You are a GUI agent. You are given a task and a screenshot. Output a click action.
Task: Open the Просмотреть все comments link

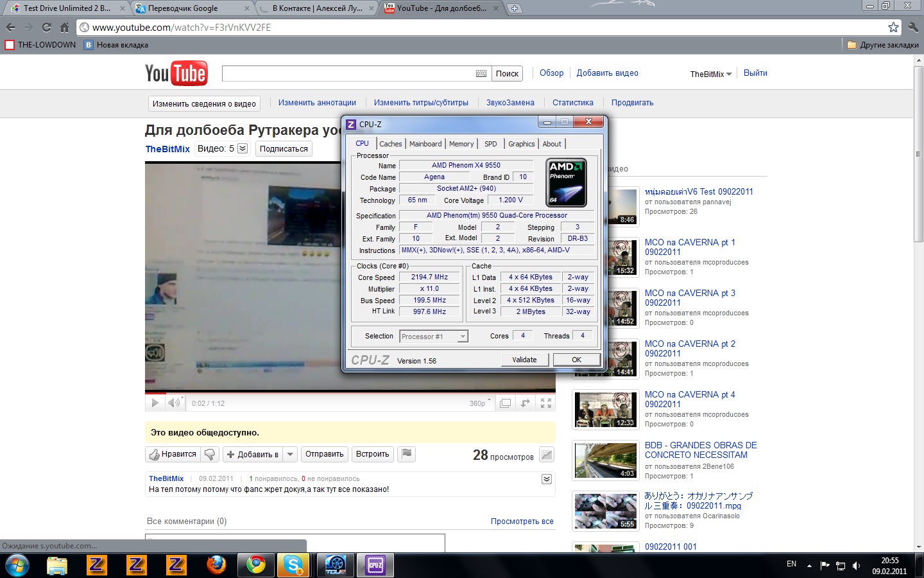click(x=522, y=521)
